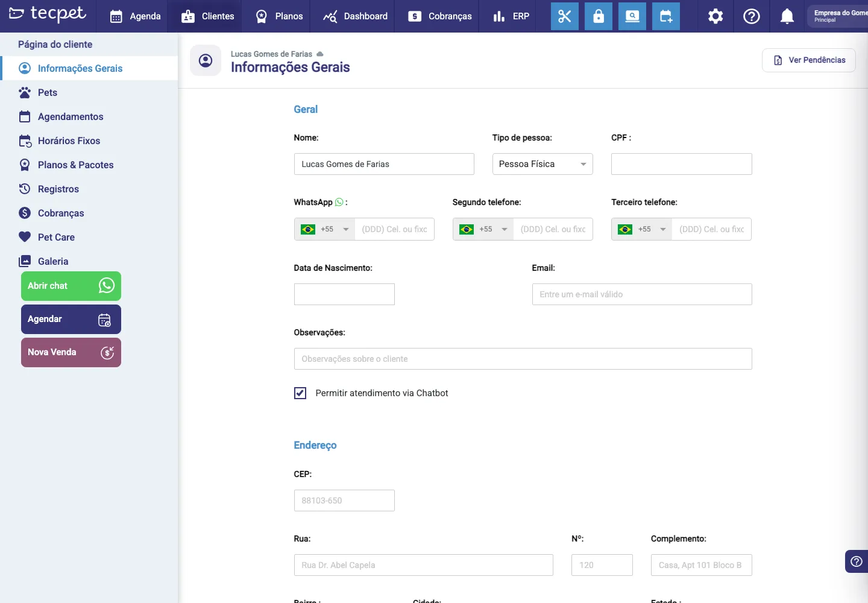
Task: Open the ERP menu
Action: [x=511, y=16]
